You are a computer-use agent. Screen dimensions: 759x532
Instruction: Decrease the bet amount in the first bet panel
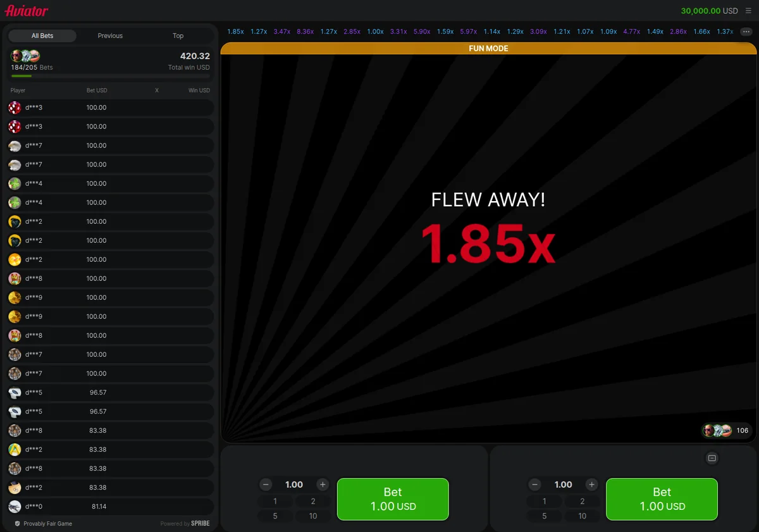coord(266,485)
